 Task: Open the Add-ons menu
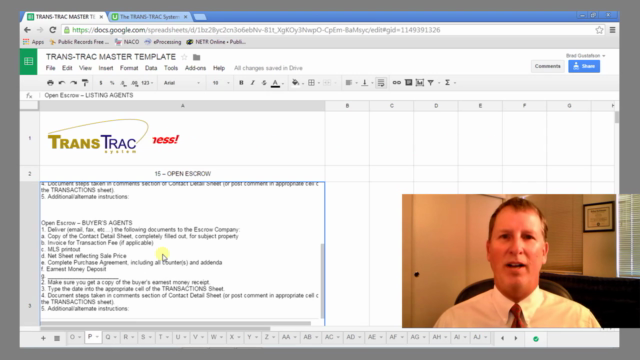point(196,68)
